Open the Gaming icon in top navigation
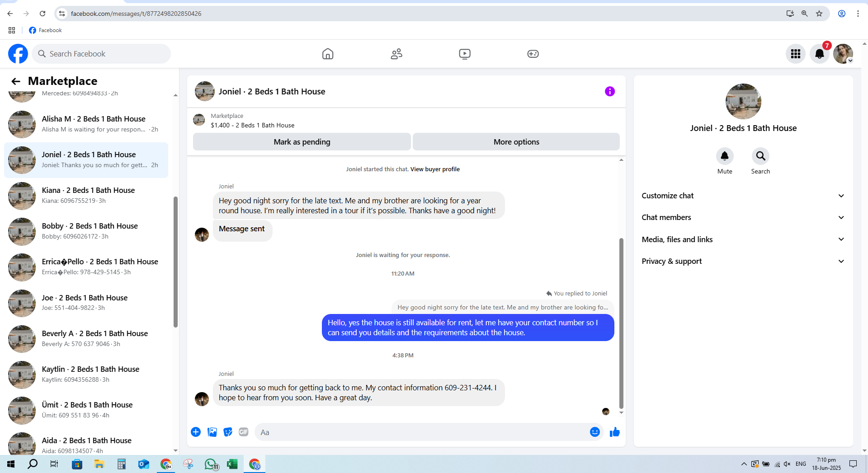 [533, 54]
